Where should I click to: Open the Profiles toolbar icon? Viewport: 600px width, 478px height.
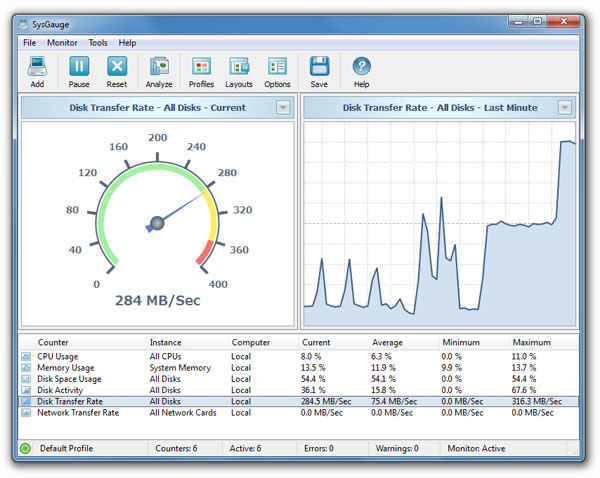201,66
